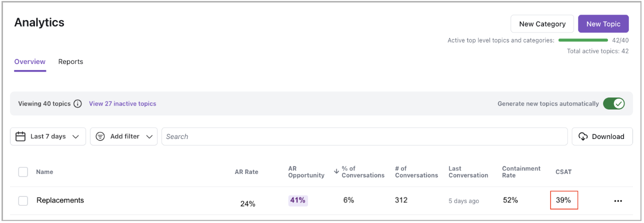The height and width of the screenshot is (223, 644).
Task: Click the filter icon next to Add filter
Action: pos(100,136)
